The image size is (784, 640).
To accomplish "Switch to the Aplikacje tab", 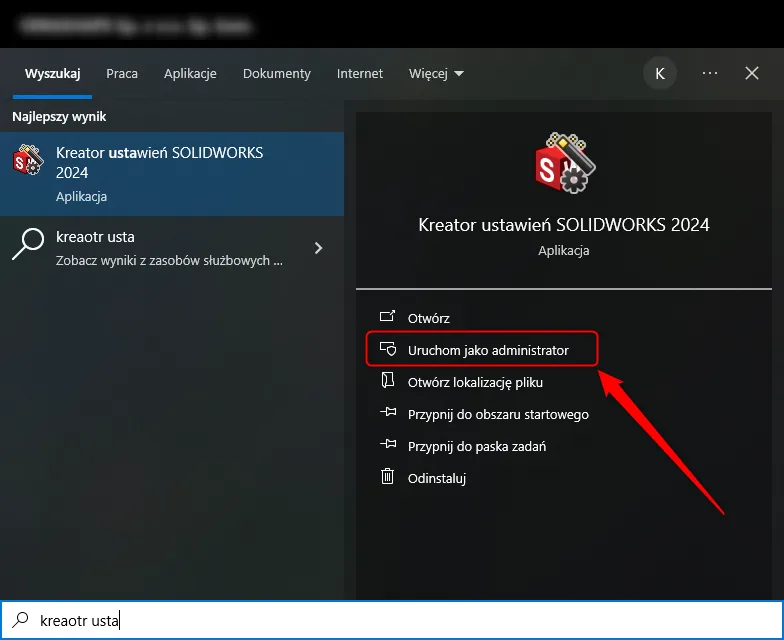I will click(x=190, y=74).
